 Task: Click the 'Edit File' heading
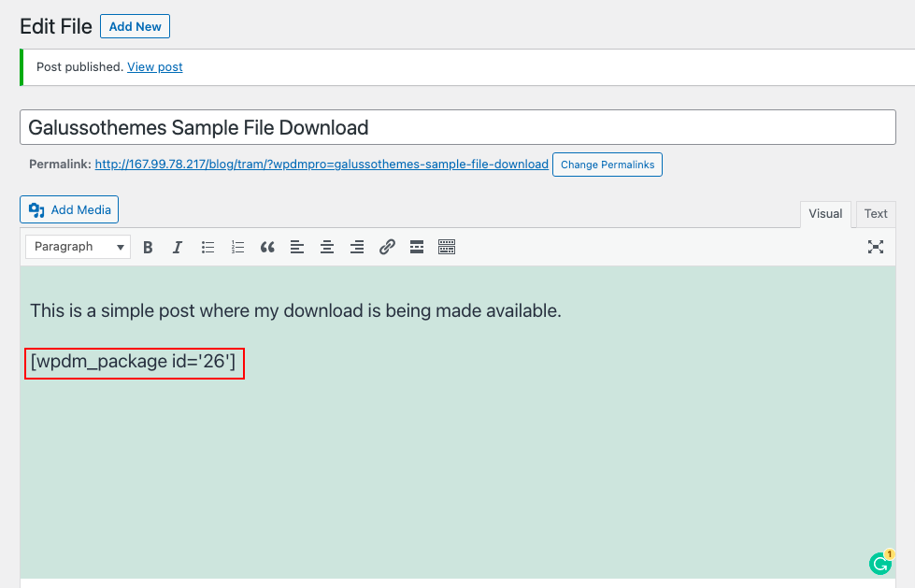pos(56,26)
